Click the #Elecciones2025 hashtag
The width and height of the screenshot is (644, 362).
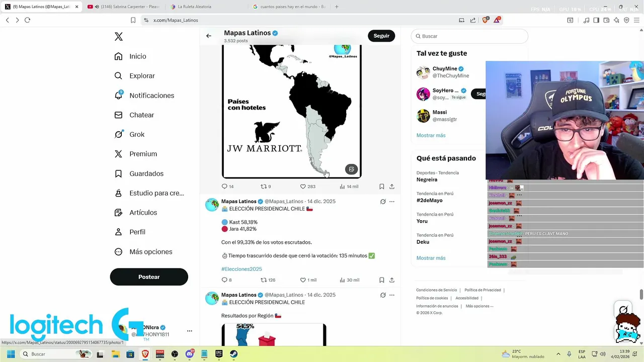point(242,269)
